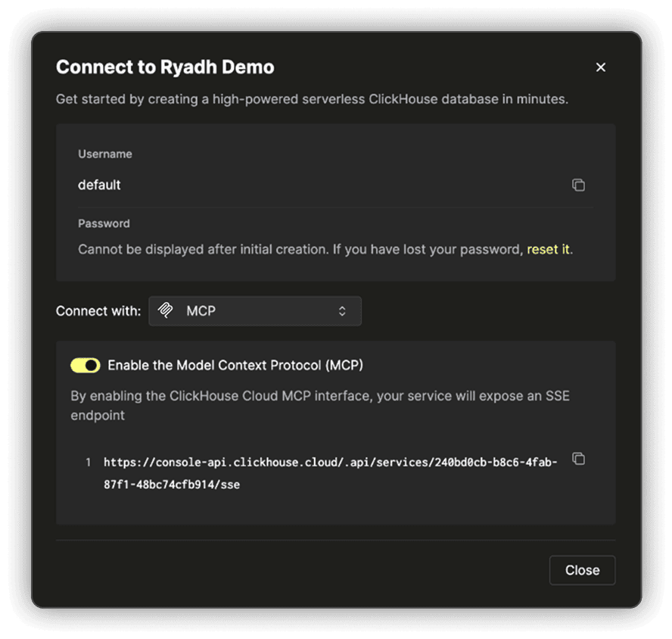The width and height of the screenshot is (672, 639).
Task: Click the console-api.clickhouse.cloud endpoint URL text
Action: pyautogui.click(x=330, y=473)
